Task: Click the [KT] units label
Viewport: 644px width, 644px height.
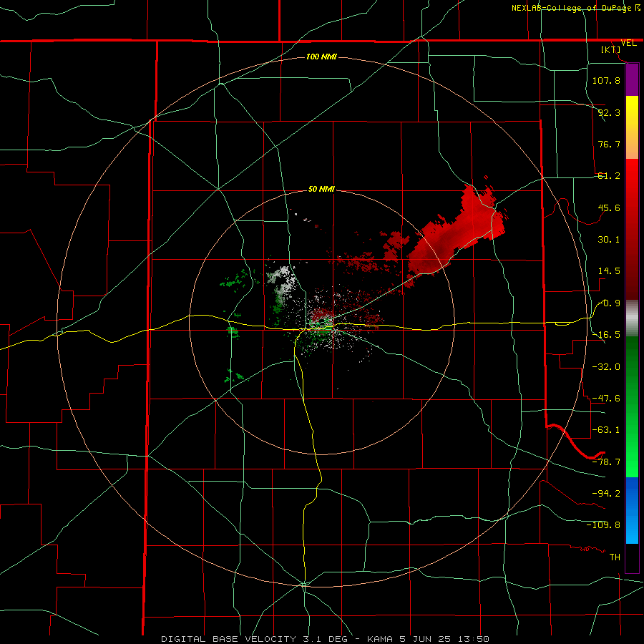Action: (x=611, y=49)
